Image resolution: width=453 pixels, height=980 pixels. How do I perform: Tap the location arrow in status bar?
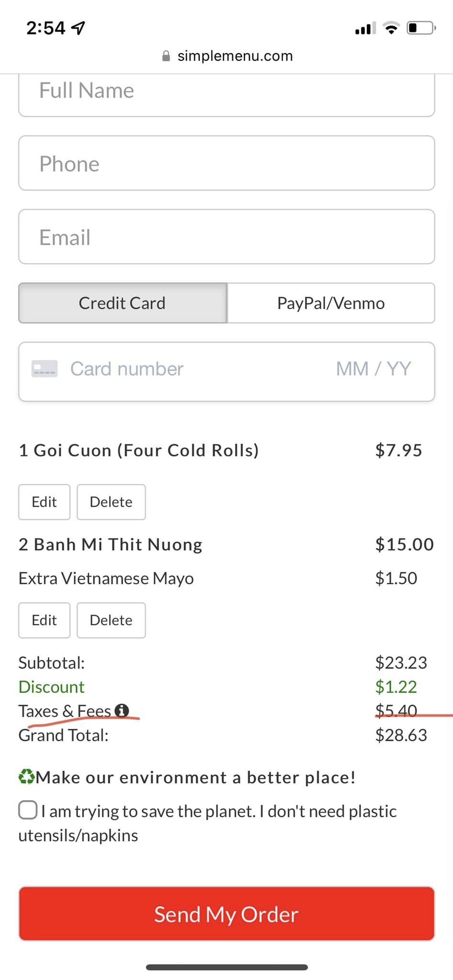(x=79, y=28)
